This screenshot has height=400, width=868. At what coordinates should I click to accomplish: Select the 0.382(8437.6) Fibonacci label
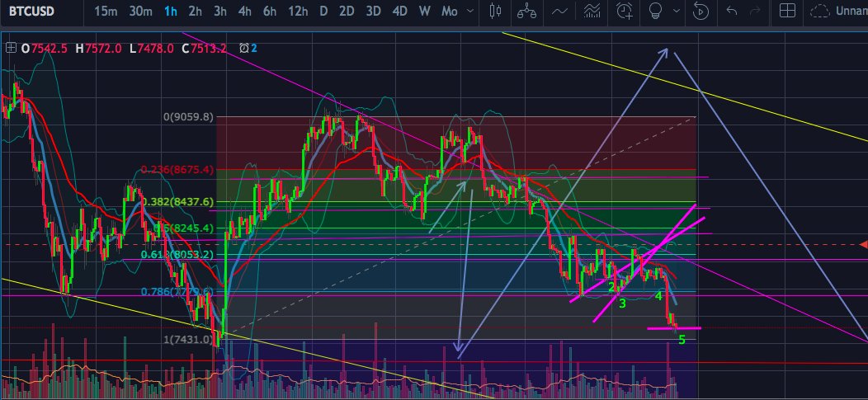[x=177, y=202]
